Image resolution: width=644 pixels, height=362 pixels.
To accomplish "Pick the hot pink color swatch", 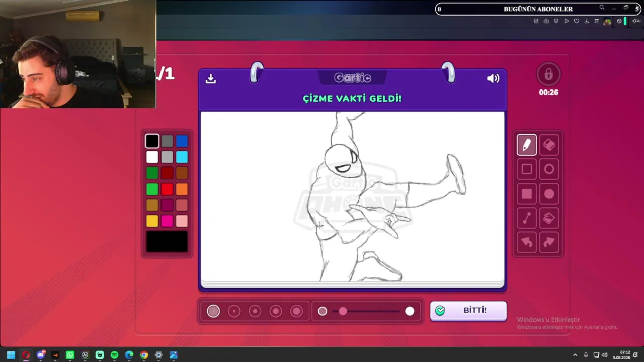I will 167,221.
